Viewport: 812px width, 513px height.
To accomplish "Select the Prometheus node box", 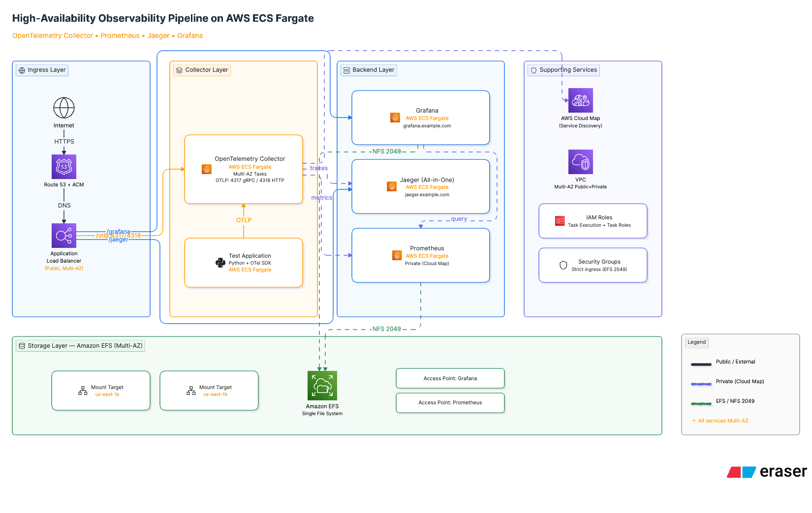I will coord(421,255).
